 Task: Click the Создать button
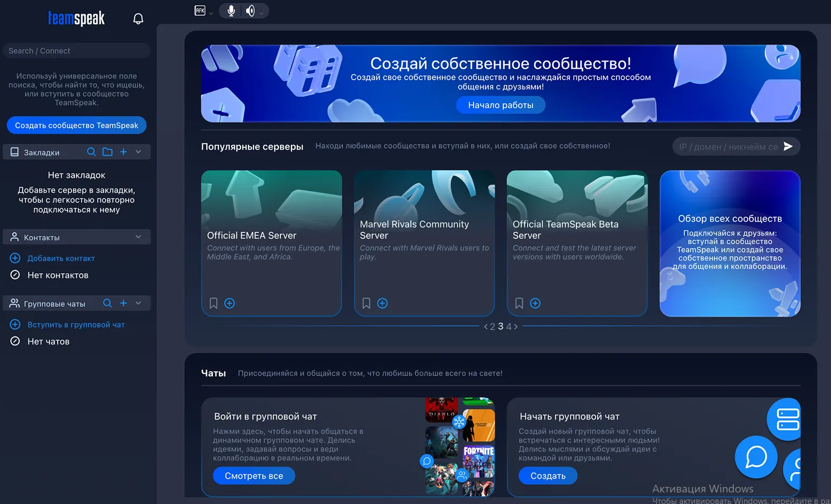click(x=548, y=476)
